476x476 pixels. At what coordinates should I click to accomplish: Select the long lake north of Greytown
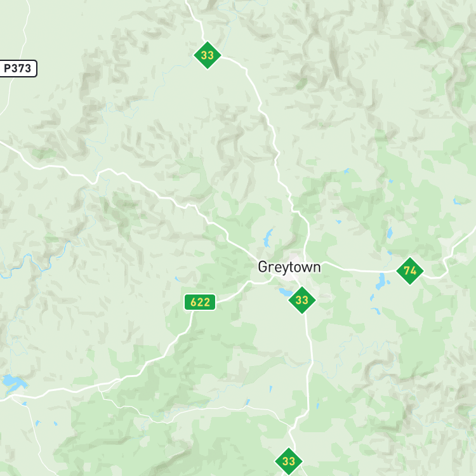(x=267, y=238)
